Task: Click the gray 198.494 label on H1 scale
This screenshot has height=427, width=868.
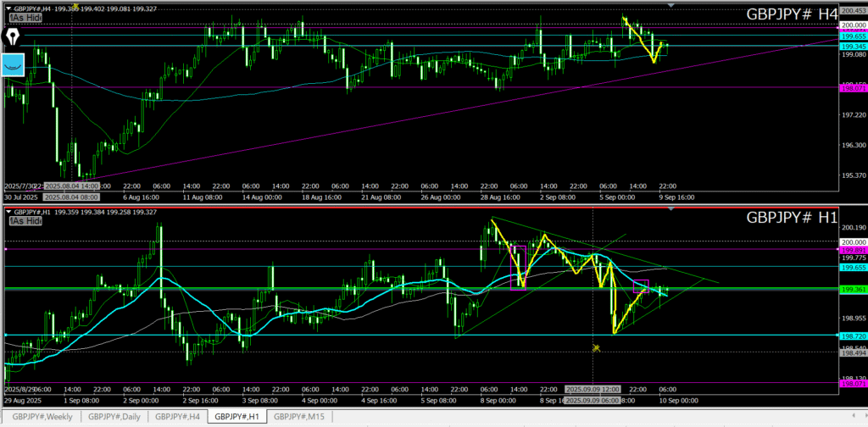Action: click(853, 352)
